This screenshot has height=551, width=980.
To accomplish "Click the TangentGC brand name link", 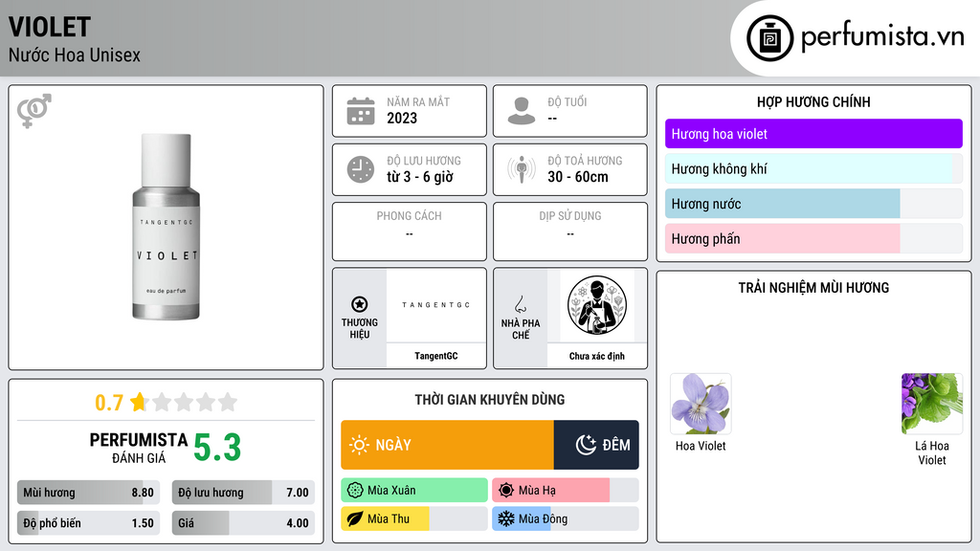I will [436, 356].
